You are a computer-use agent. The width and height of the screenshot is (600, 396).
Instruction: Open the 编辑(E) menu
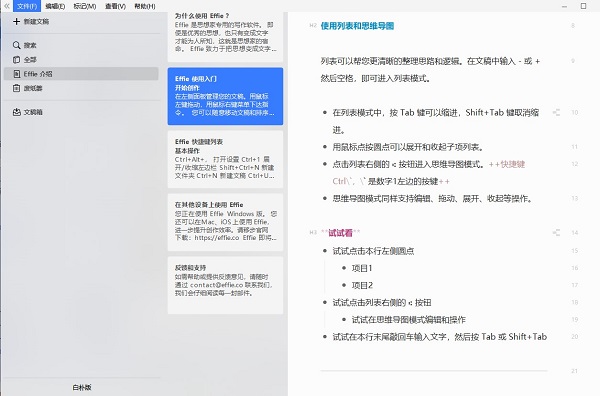click(55, 6)
